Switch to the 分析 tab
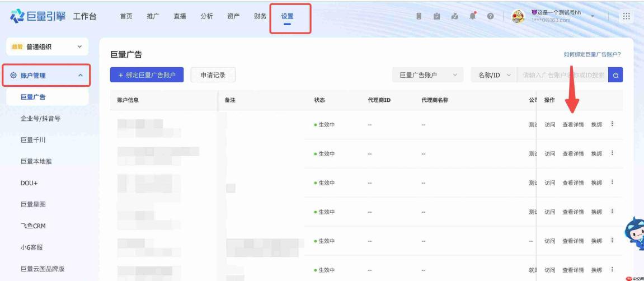Viewport: 644px width, 281px height. point(206,16)
